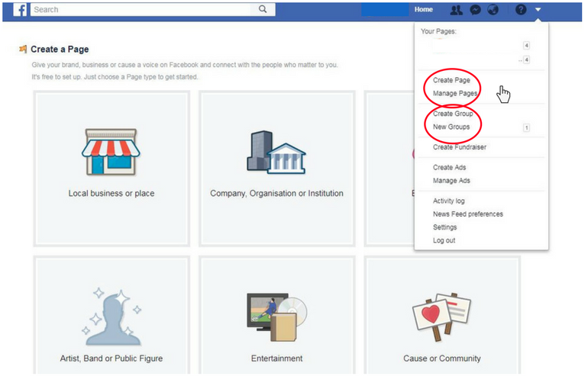Image resolution: width=588 pixels, height=389 pixels.
Task: Click the Create a Page heading
Action: tap(60, 50)
